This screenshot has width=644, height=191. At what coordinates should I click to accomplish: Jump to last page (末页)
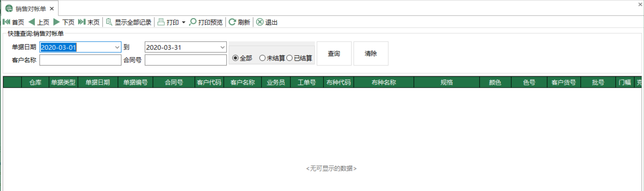[89, 22]
